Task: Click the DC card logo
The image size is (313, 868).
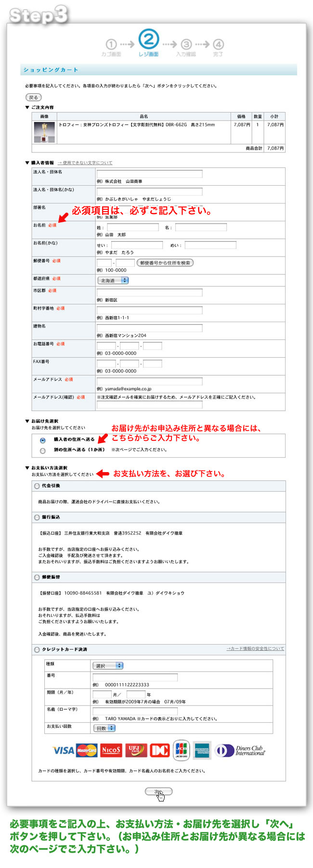Action: tap(160, 750)
